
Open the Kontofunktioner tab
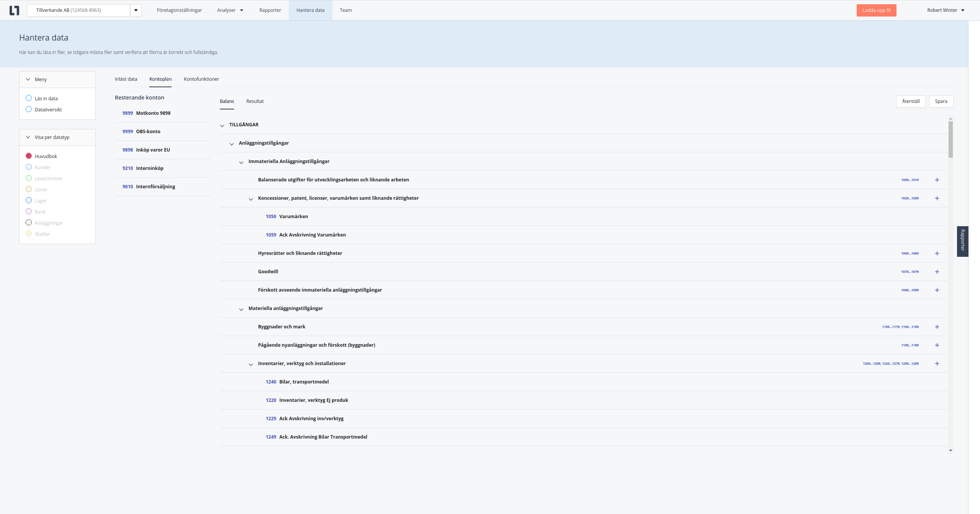coord(201,79)
